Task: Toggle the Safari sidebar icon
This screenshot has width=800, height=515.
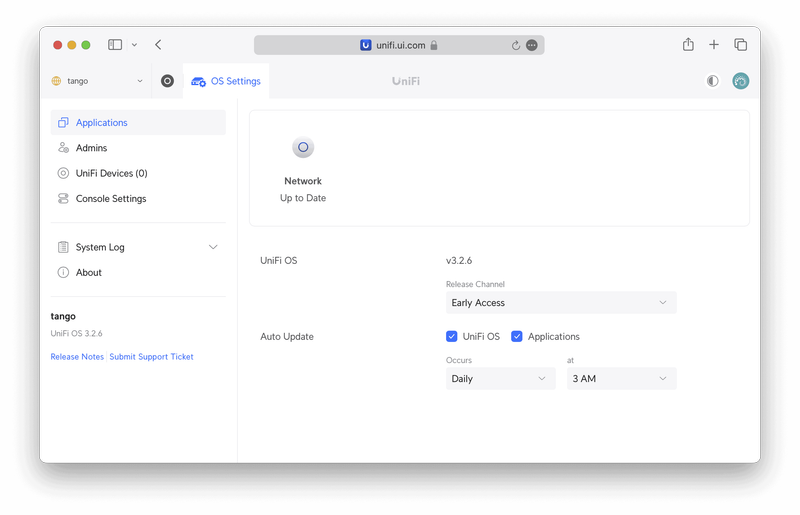Action: (115, 45)
